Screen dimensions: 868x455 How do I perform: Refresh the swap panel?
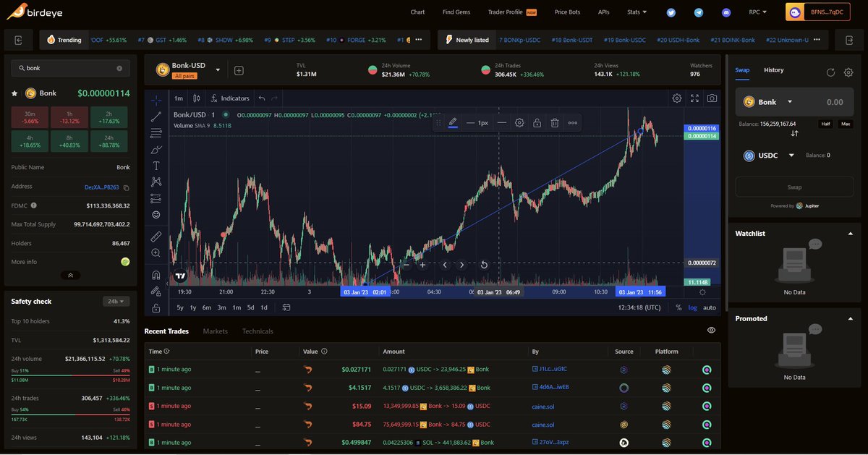pyautogui.click(x=831, y=72)
